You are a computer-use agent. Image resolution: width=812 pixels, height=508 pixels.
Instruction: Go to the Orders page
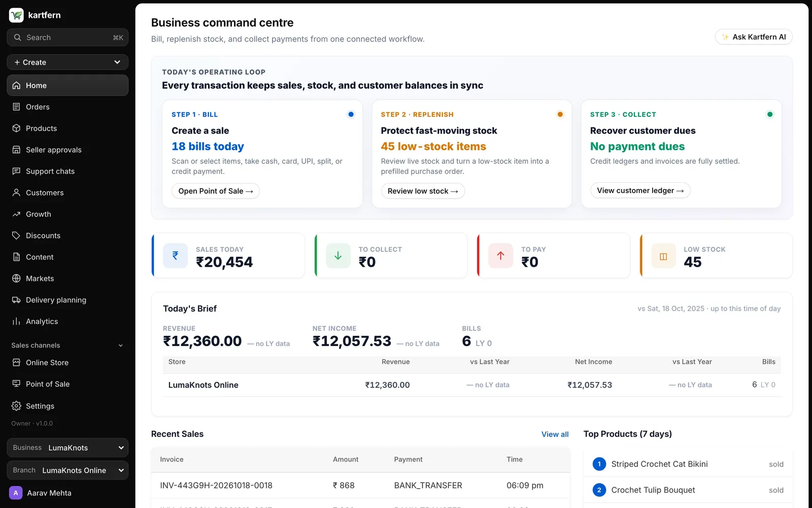coord(67,107)
